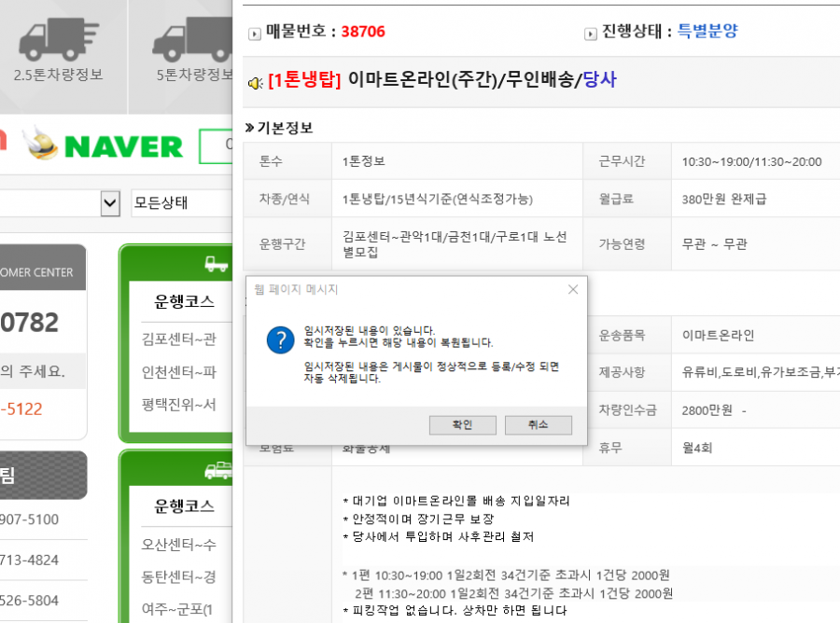Viewport: 840px width, 623px height.
Task: Select the 월4회 days-off cell
Action: (x=755, y=448)
